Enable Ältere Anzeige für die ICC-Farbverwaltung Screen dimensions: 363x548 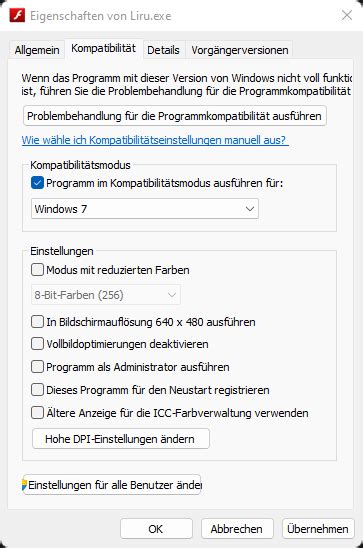(x=37, y=413)
